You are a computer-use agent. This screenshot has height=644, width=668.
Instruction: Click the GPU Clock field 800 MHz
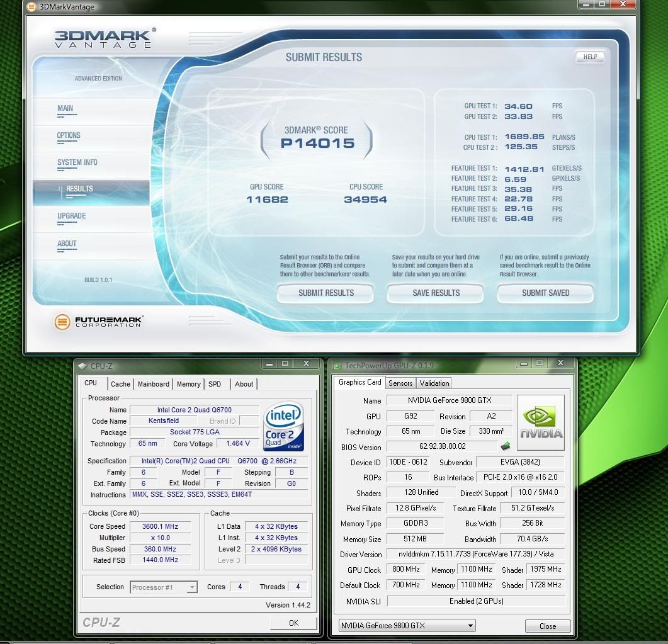(405, 570)
